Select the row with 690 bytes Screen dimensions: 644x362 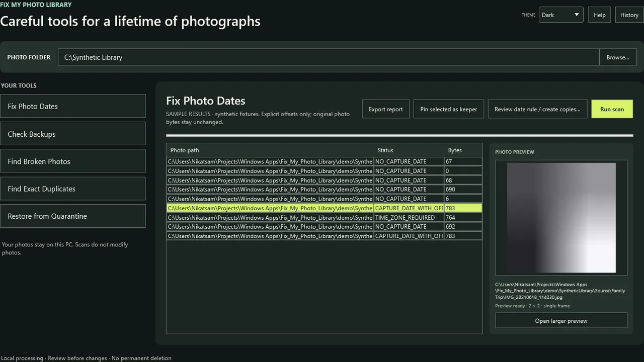(x=325, y=190)
